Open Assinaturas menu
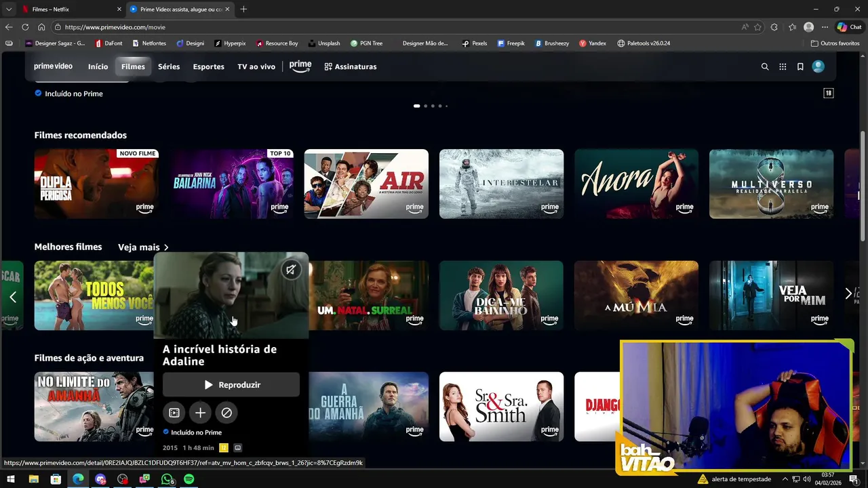Viewport: 868px width, 488px height. tap(350, 66)
